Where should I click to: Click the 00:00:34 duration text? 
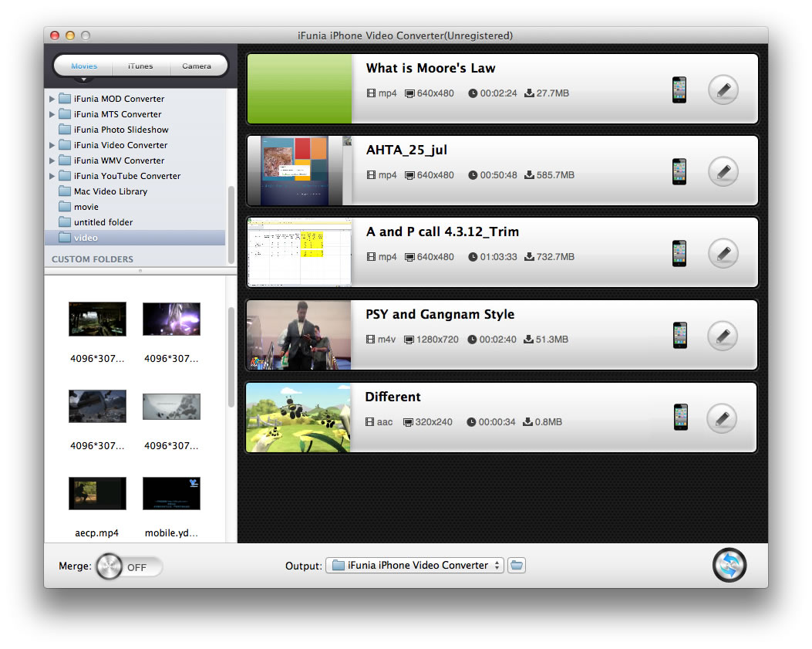pos(497,422)
